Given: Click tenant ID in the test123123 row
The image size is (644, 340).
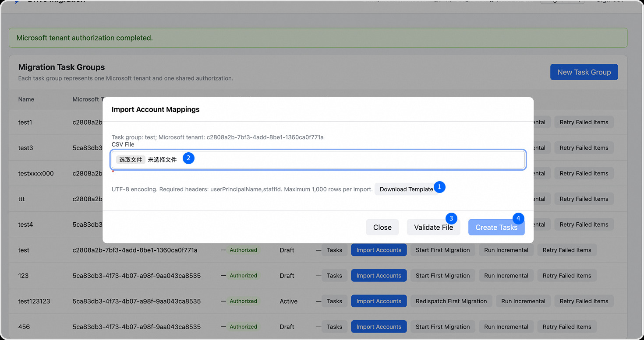Looking at the screenshot, I should coord(137,301).
